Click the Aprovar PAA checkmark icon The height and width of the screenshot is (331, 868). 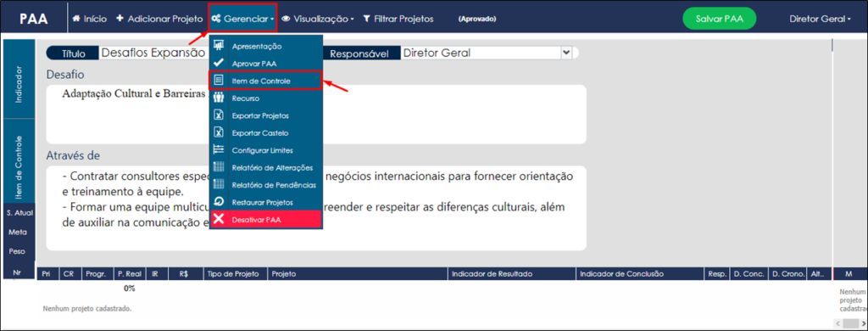point(219,63)
